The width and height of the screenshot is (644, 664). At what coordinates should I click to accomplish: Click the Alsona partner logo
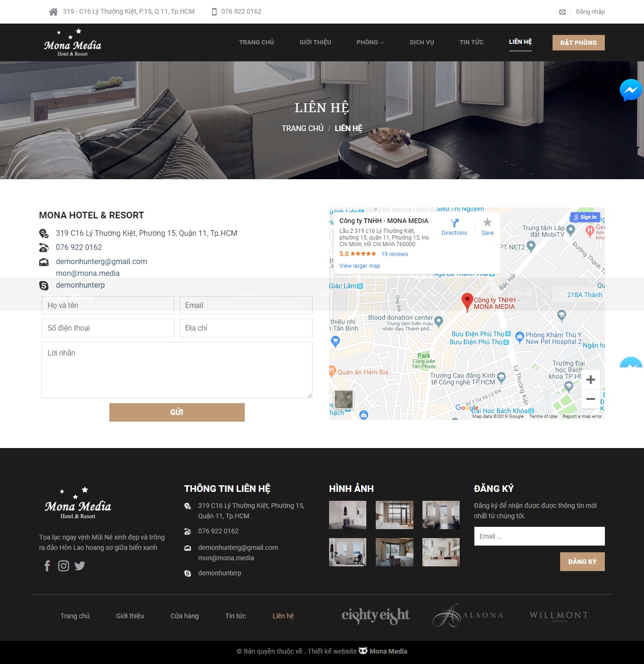tap(468, 615)
